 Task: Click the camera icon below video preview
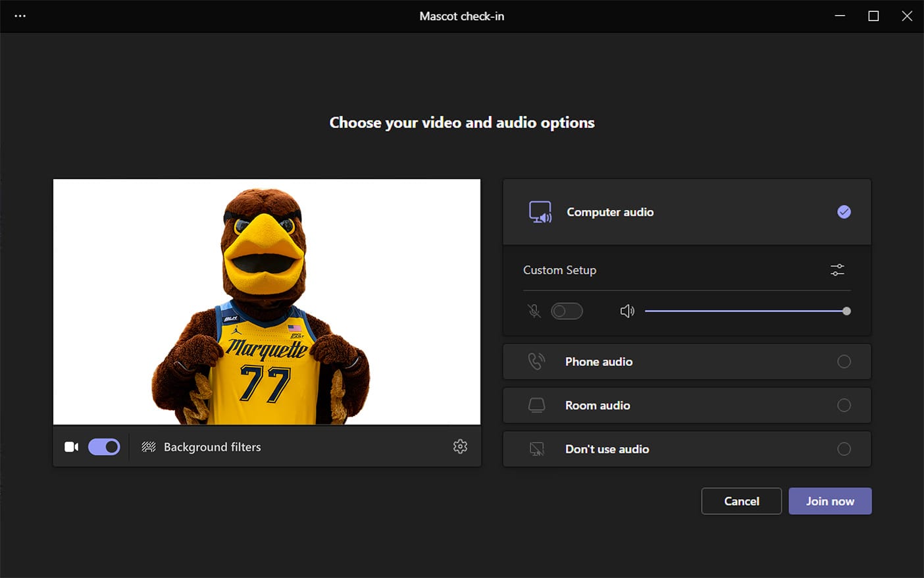coord(71,447)
